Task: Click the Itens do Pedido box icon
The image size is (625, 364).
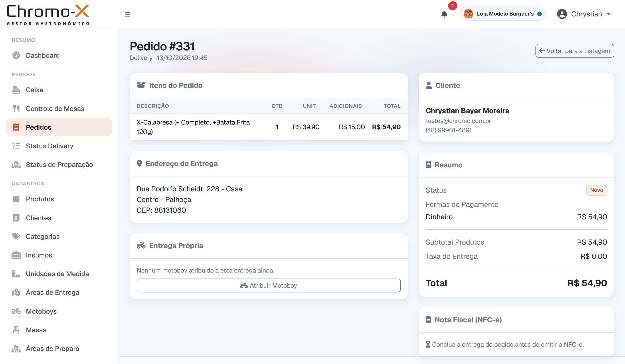Action: [x=141, y=85]
